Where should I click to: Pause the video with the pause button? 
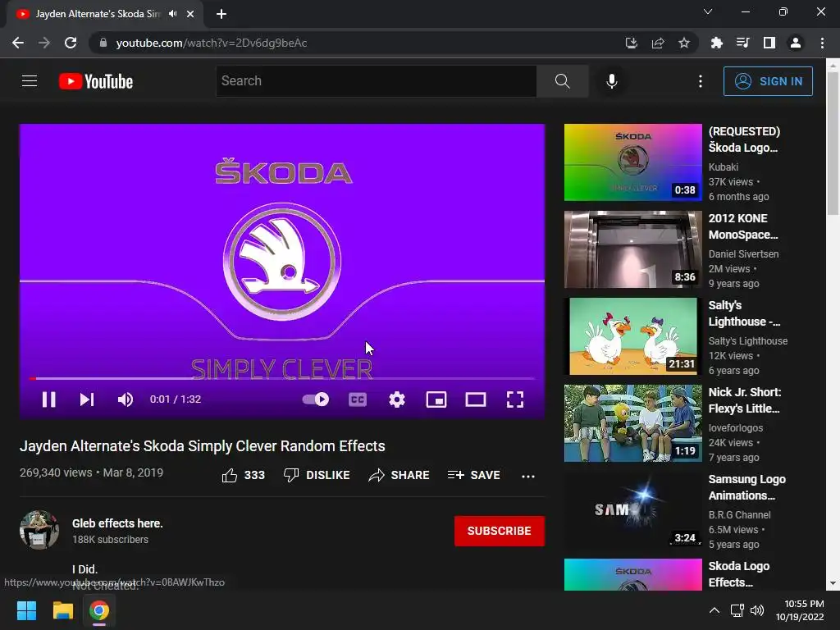click(48, 399)
